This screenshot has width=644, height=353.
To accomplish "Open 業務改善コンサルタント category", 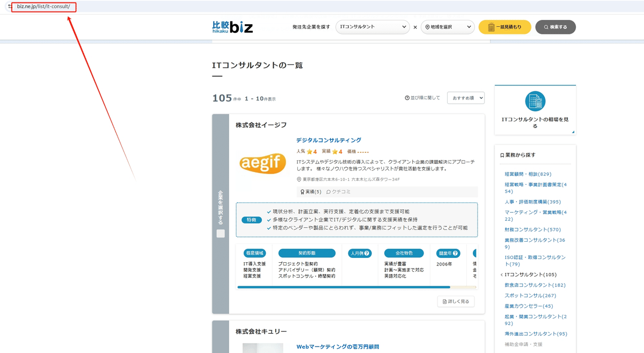I will 535,243.
